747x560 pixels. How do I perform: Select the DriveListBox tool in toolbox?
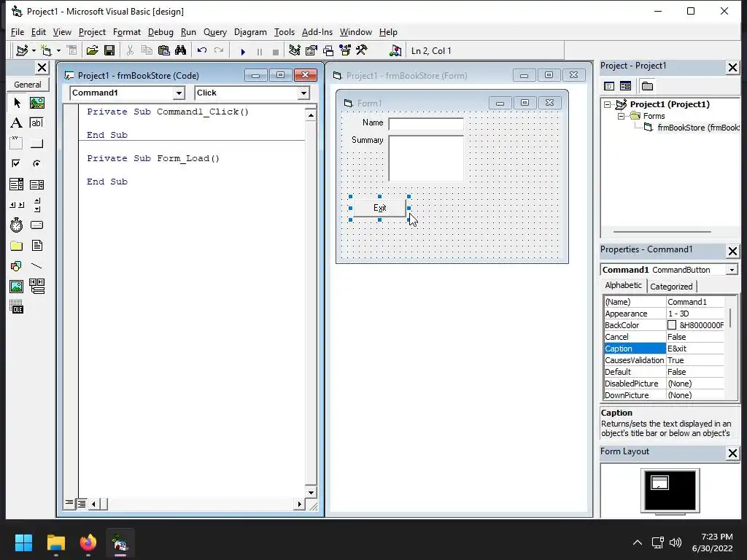(x=36, y=225)
